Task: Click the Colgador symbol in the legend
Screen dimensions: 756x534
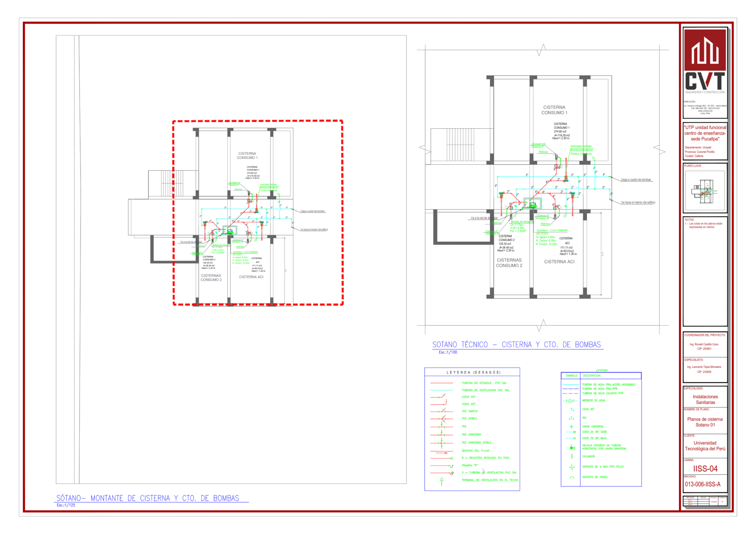Action: 572,456
